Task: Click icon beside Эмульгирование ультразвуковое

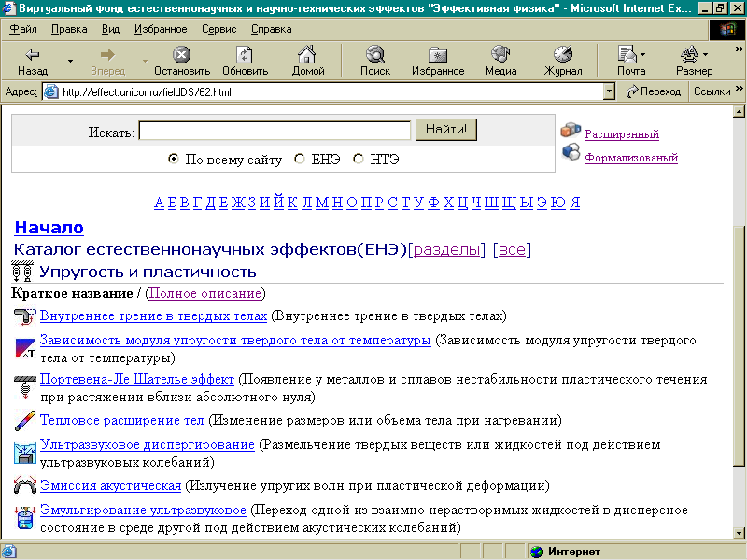Action: [25, 518]
